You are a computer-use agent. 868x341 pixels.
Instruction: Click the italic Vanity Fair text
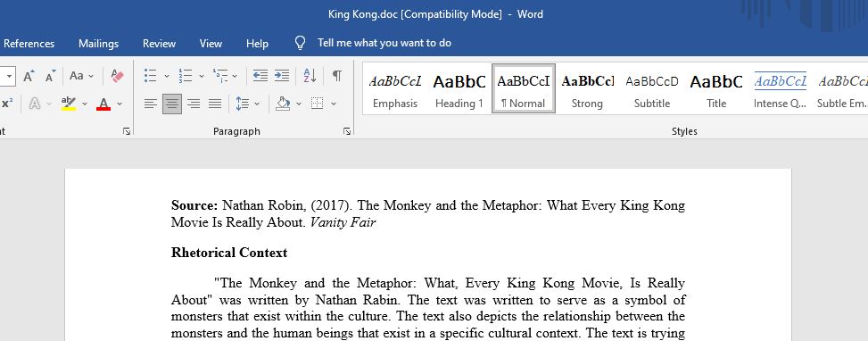[x=343, y=223]
